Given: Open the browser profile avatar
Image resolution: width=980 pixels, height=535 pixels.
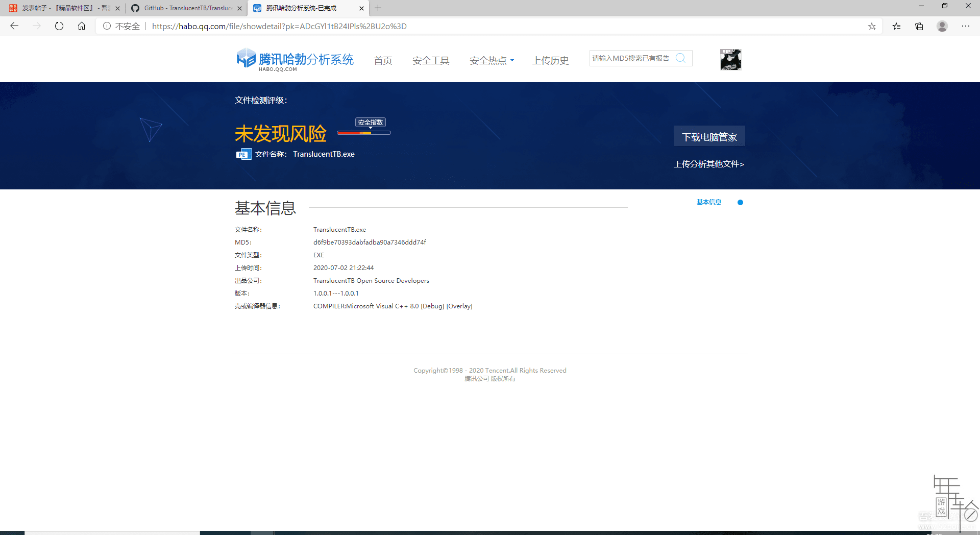Looking at the screenshot, I should (x=942, y=26).
